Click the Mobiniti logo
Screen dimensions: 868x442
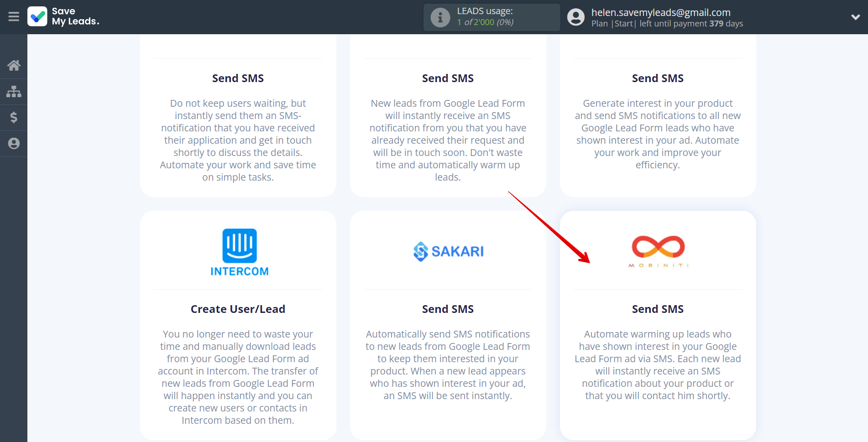[658, 252]
